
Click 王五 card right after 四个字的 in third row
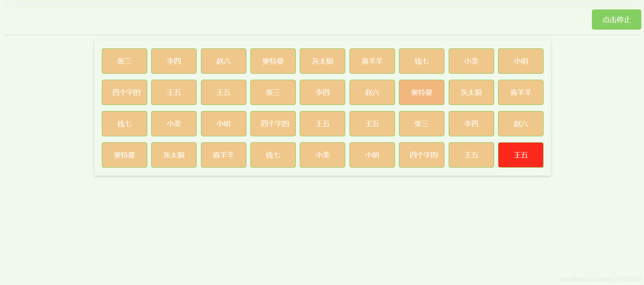tap(322, 123)
